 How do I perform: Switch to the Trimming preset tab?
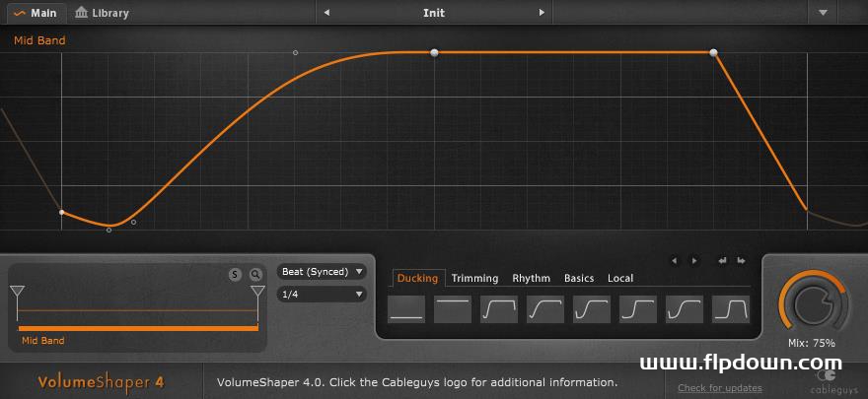pos(475,279)
